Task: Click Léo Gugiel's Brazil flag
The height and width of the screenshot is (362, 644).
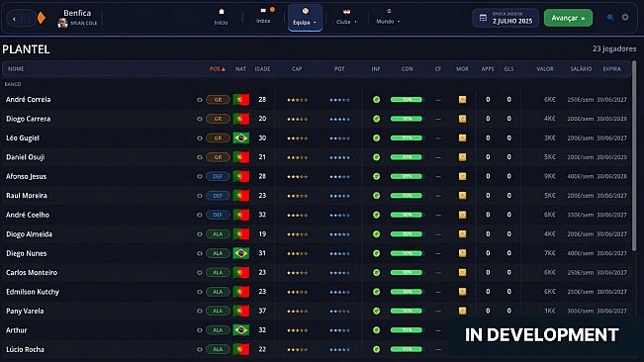Action: (241, 137)
